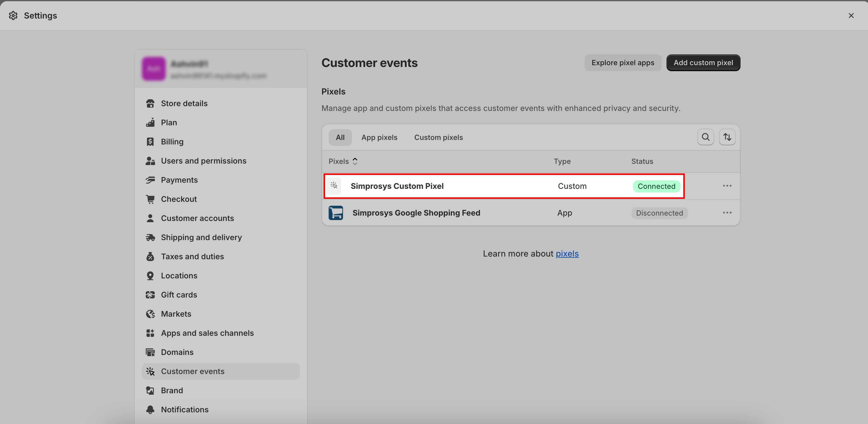Click the Simprosys Custom Pixel name
The image size is (868, 424).
(x=397, y=186)
